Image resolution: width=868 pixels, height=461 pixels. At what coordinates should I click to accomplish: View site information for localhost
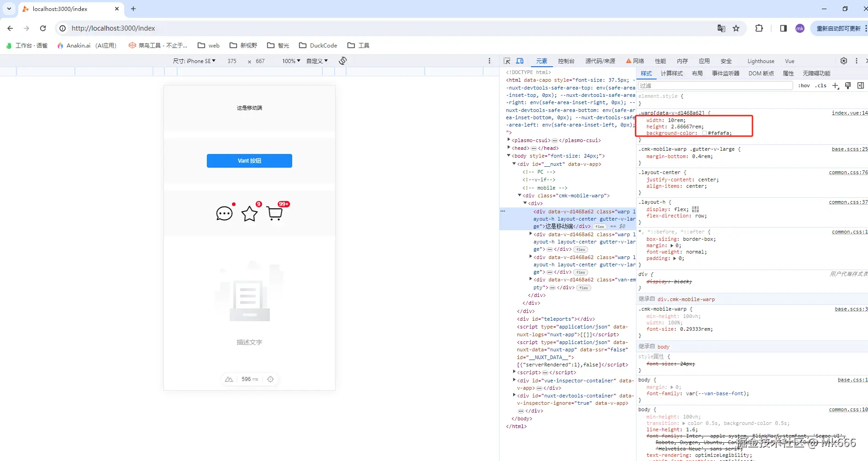(x=63, y=28)
